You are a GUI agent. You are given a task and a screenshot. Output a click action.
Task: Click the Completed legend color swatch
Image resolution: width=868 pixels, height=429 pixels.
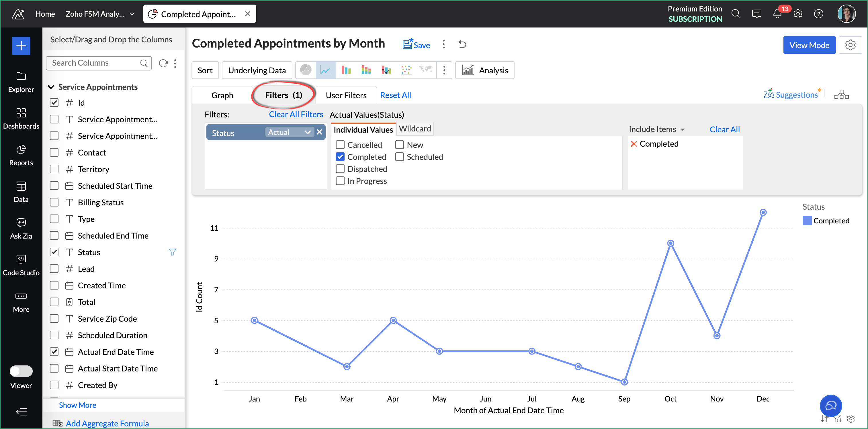click(807, 221)
